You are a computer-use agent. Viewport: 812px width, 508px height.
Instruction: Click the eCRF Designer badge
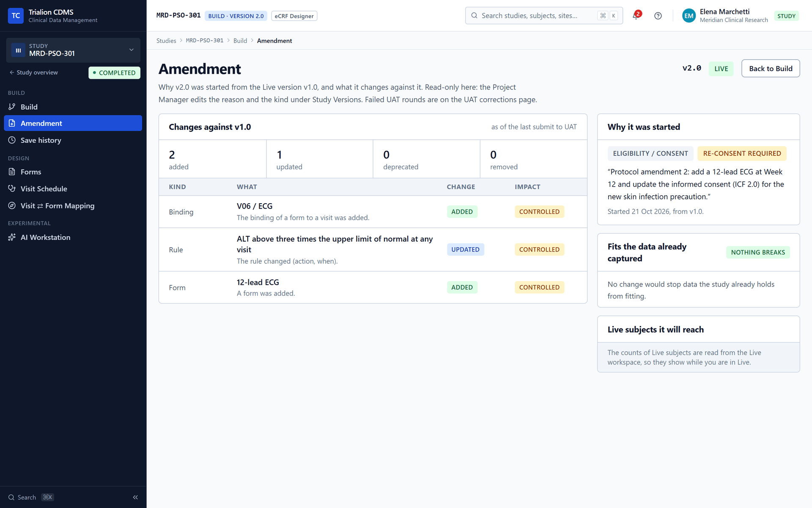(294, 16)
